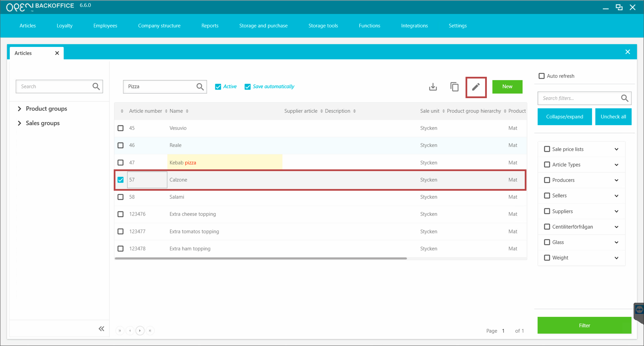The width and height of the screenshot is (644, 346).
Task: Open the Storage and purchase menu
Action: [x=263, y=26]
